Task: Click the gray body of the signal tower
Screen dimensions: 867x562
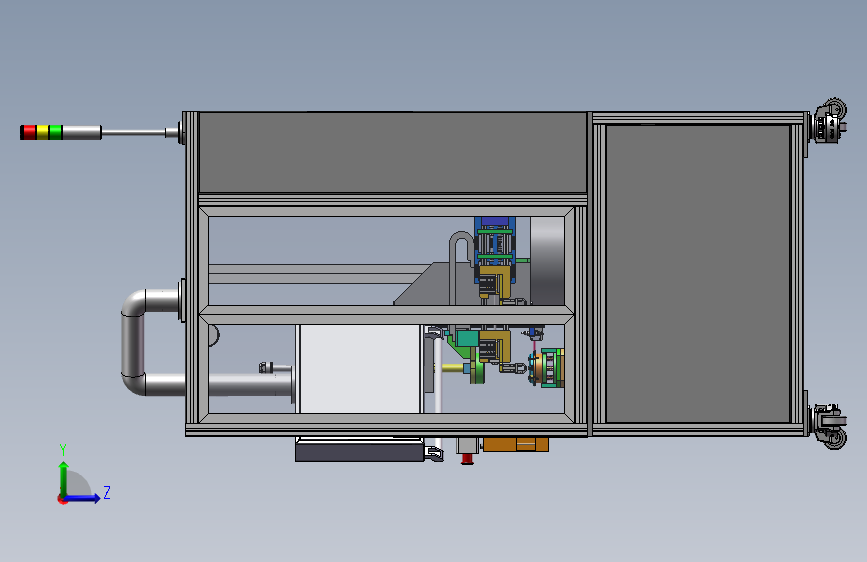Action: 82,133
